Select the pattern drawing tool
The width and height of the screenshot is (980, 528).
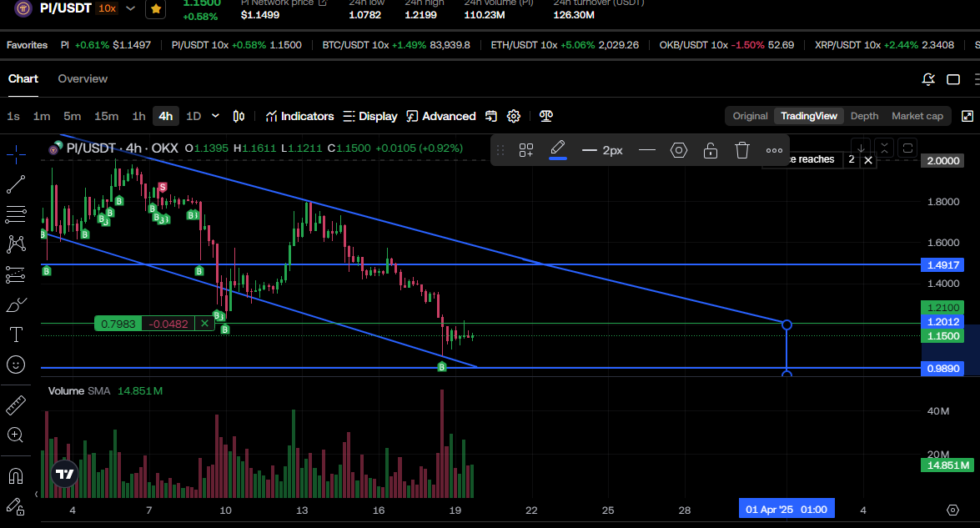[16, 244]
